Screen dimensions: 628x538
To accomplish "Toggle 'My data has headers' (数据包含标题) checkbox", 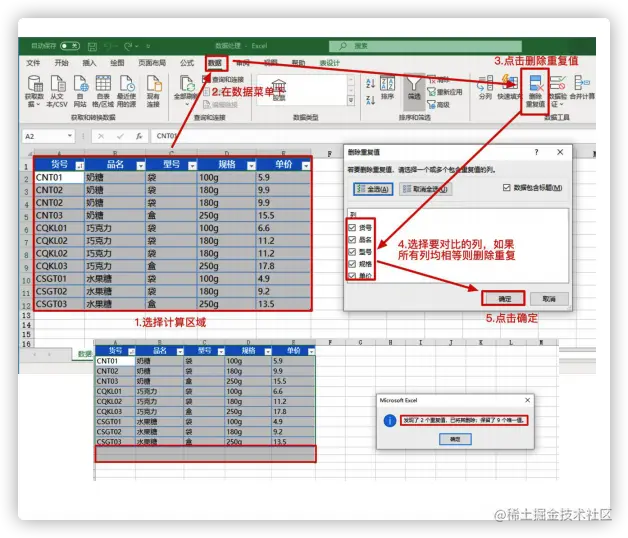I will click(x=507, y=187).
